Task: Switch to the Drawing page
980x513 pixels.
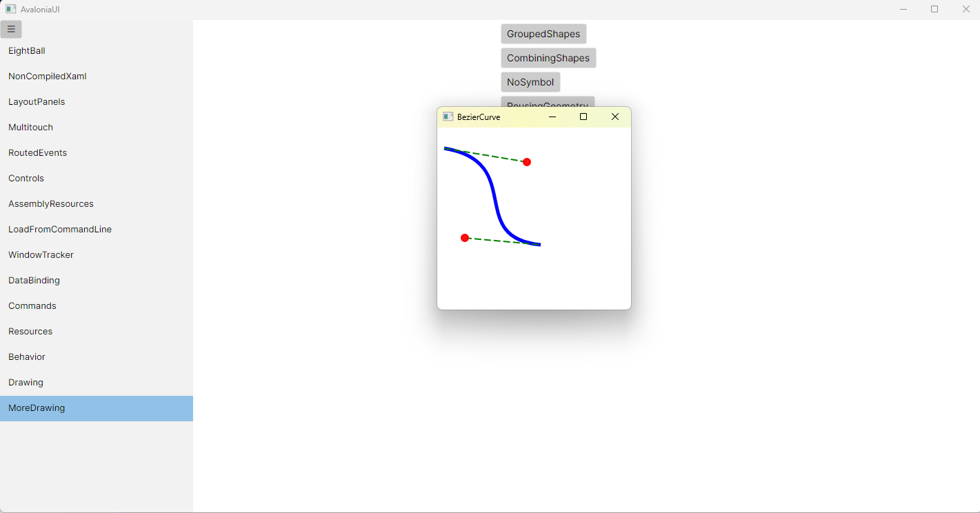Action: click(97, 383)
